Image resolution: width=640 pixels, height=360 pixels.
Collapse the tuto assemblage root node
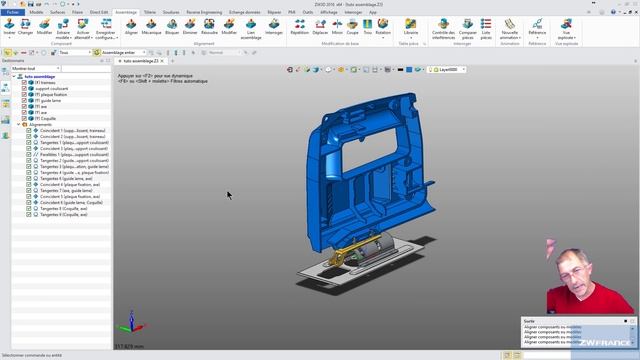[x=14, y=77]
